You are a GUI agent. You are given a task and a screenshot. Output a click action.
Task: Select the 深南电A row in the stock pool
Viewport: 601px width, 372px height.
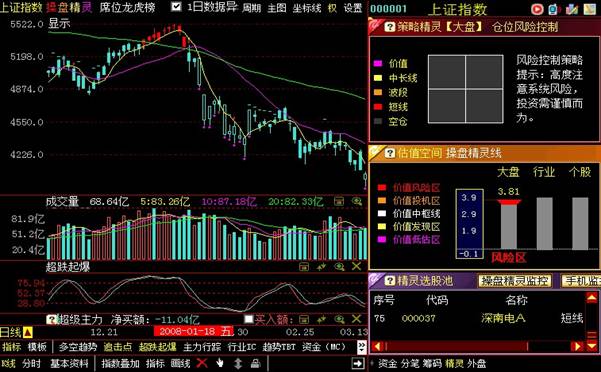(478, 318)
